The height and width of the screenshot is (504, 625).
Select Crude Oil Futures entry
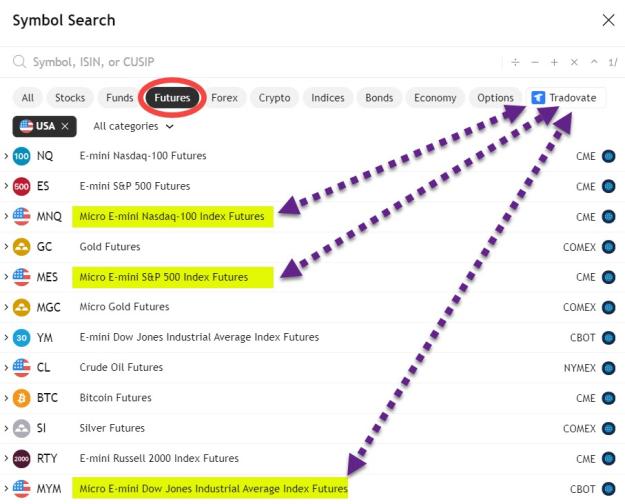121,368
